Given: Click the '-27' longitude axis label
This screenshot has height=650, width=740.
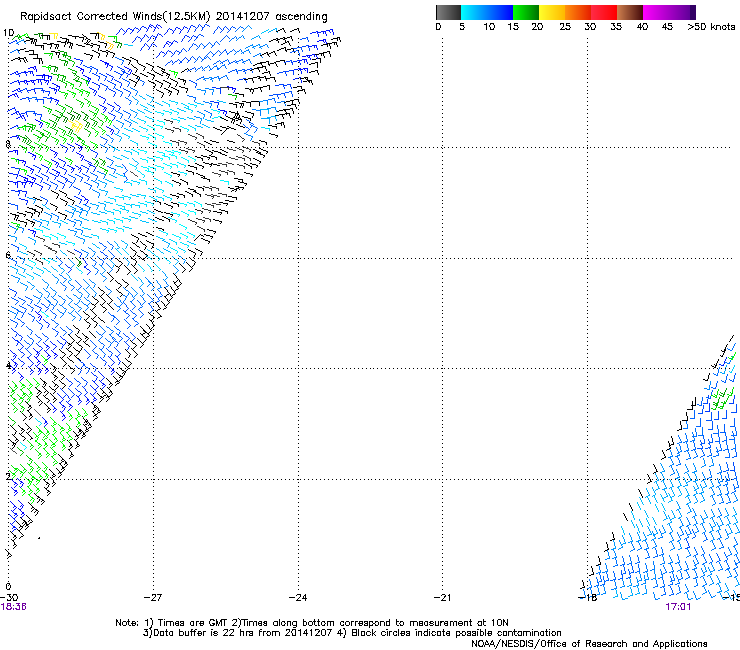Looking at the screenshot, I should tap(153, 598).
